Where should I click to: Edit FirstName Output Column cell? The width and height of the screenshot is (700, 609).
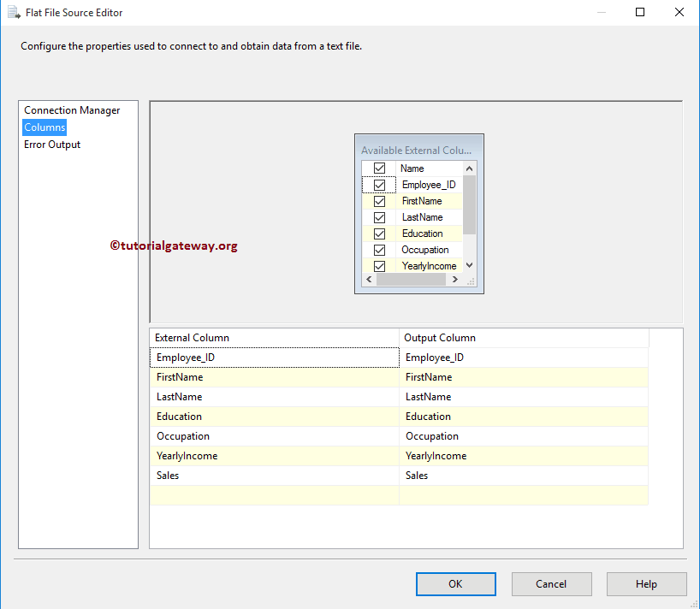pos(524,377)
